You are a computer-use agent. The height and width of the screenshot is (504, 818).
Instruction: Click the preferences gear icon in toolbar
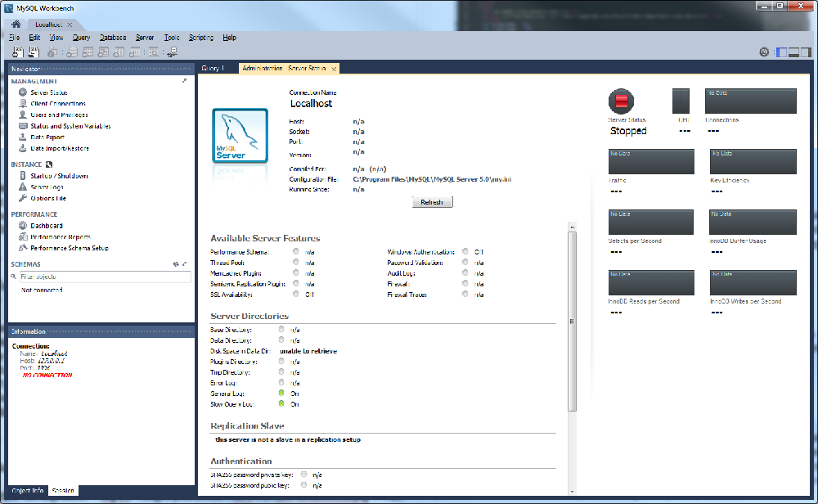point(764,52)
